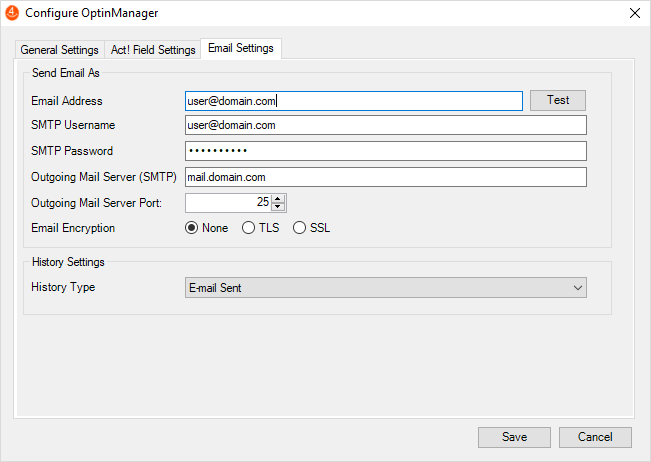Click the SMTP Password label
Screen dimensions: 651x462
coord(72,151)
